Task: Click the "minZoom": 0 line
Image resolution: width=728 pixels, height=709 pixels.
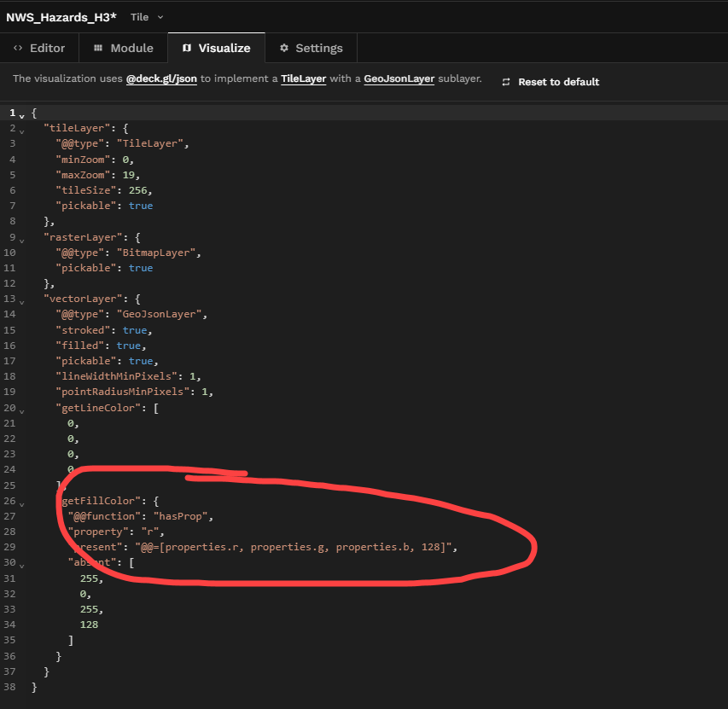Action: coord(95,160)
